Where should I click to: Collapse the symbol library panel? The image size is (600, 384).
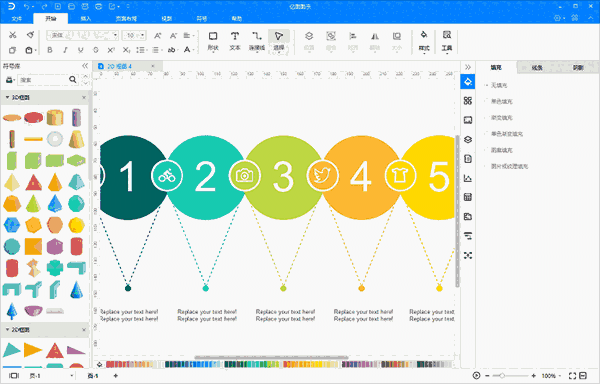[85, 66]
